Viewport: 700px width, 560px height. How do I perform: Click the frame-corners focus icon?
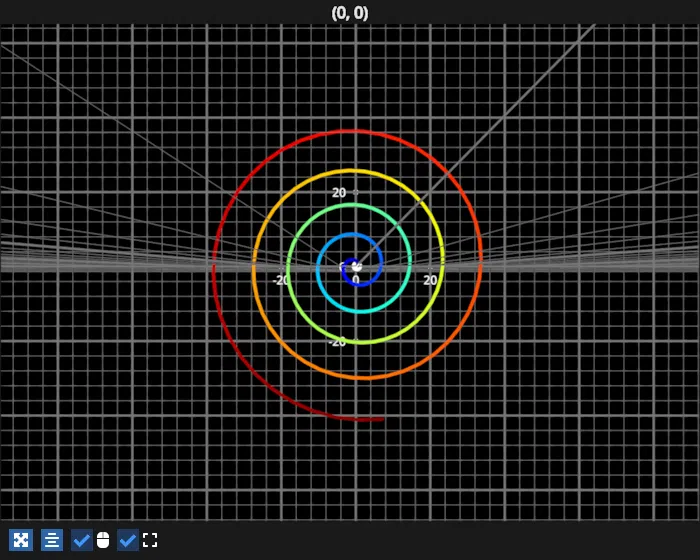[x=150, y=540]
